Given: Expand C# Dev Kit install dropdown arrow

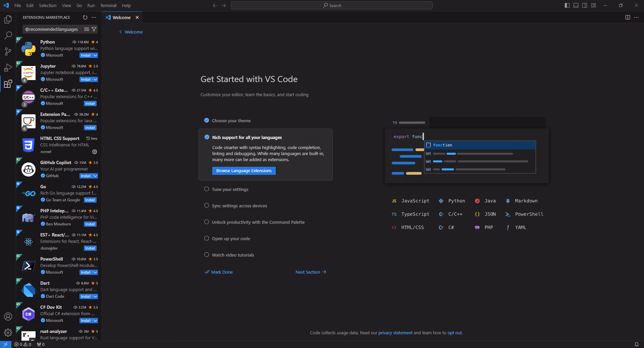Looking at the screenshot, I should [95, 321].
